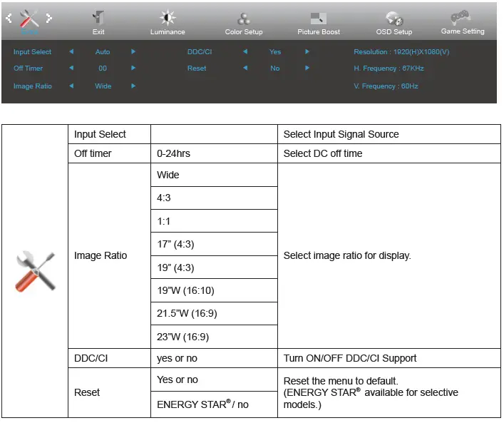Viewport: 504px width, 423px height.
Task: Change Image Ratio with right arrow
Action: click(133, 86)
